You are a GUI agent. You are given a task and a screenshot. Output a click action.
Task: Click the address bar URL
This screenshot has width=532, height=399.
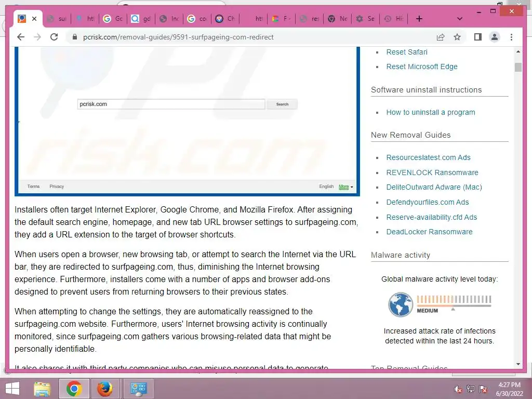click(x=178, y=37)
